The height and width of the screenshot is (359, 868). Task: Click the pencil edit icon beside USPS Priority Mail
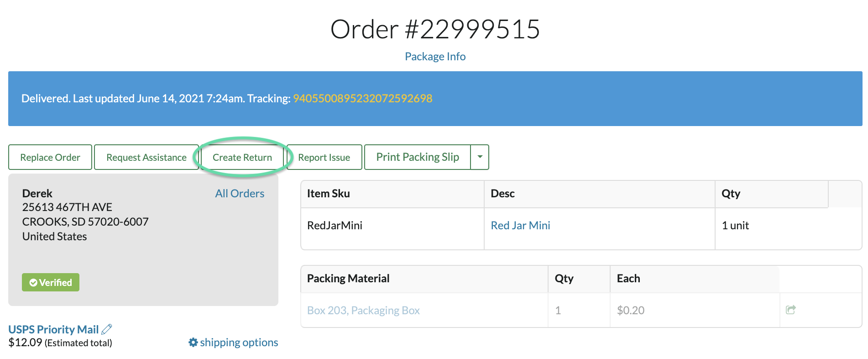tap(107, 329)
